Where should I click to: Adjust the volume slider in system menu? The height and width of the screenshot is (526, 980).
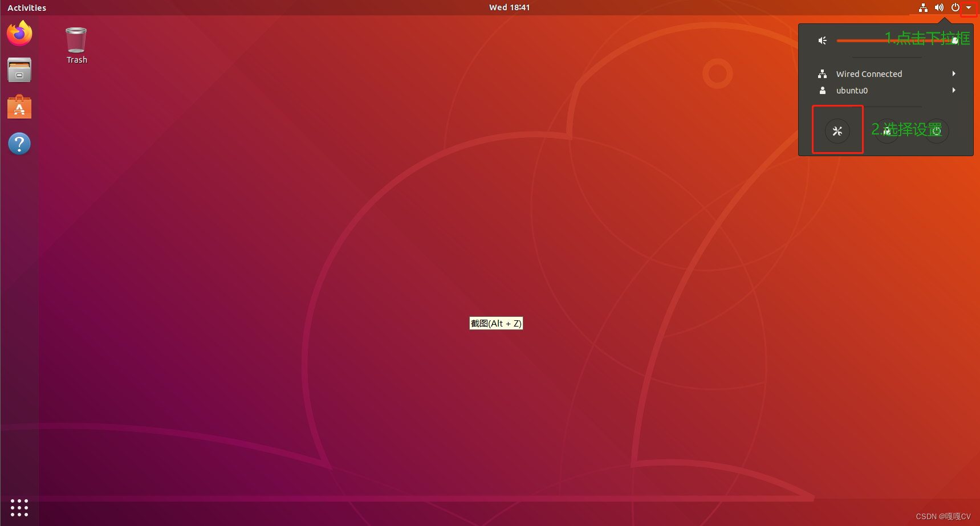[x=897, y=40]
